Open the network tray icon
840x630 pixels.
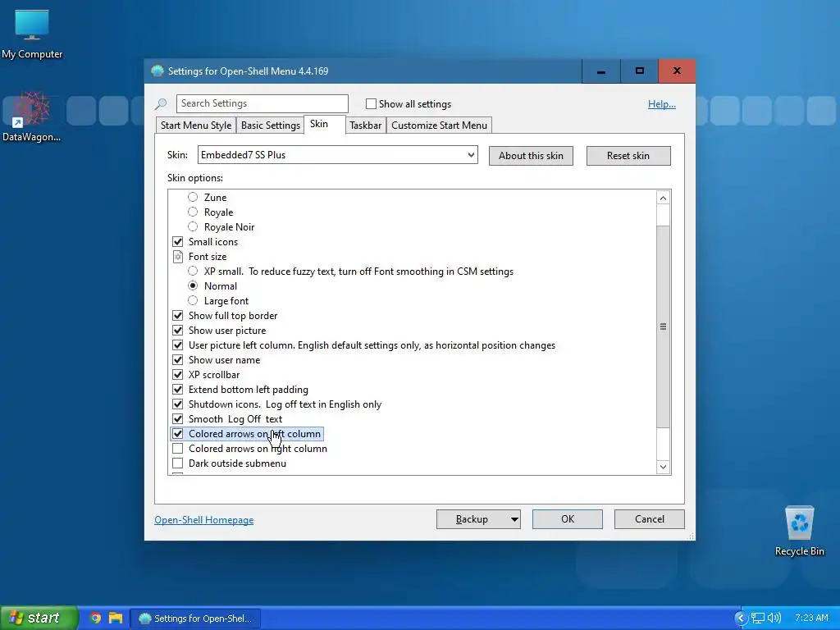coord(757,618)
